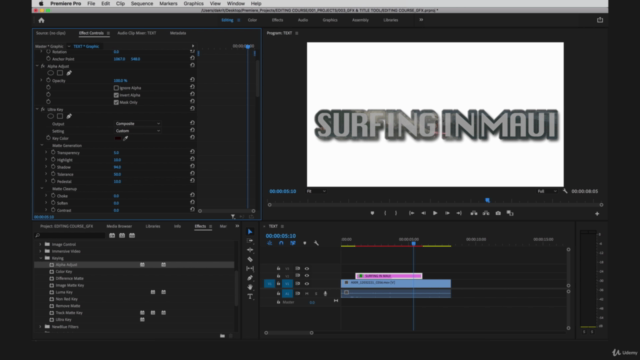Switch to Audio Clip Mixer tab
This screenshot has height=360, width=640.
(x=137, y=33)
